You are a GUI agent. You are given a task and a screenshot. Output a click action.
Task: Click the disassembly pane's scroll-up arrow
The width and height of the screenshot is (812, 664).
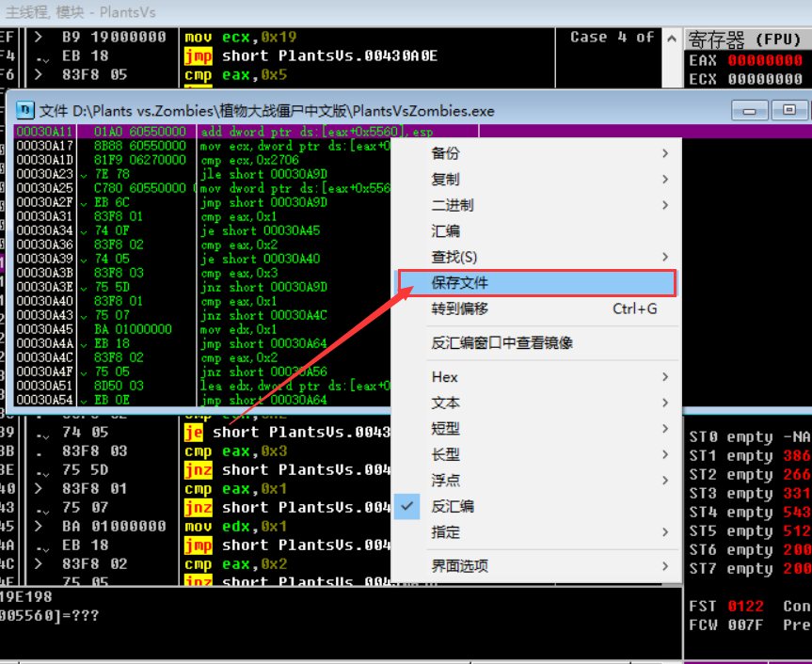672,39
